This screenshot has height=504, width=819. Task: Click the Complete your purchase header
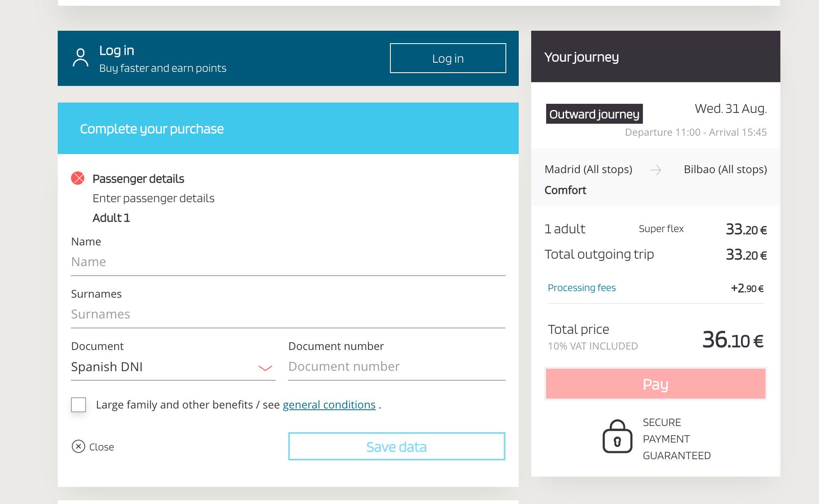click(x=288, y=128)
